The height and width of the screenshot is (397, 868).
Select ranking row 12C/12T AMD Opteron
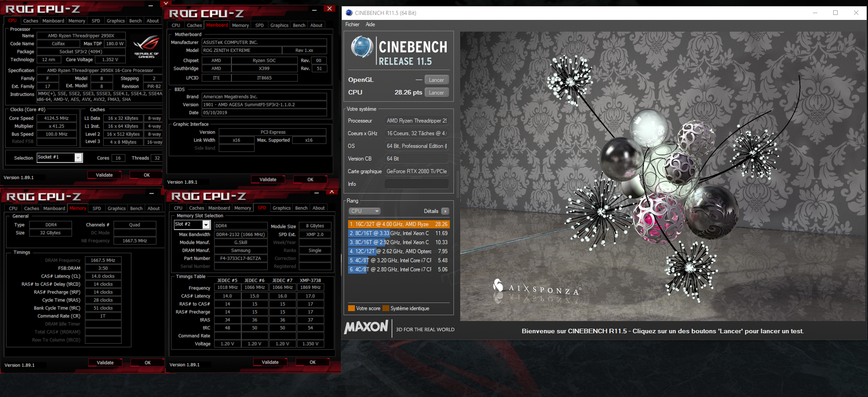(399, 251)
